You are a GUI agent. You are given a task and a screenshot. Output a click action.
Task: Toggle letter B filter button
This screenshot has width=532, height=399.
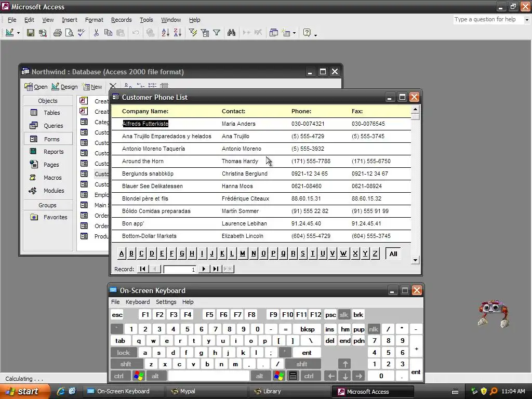(131, 254)
